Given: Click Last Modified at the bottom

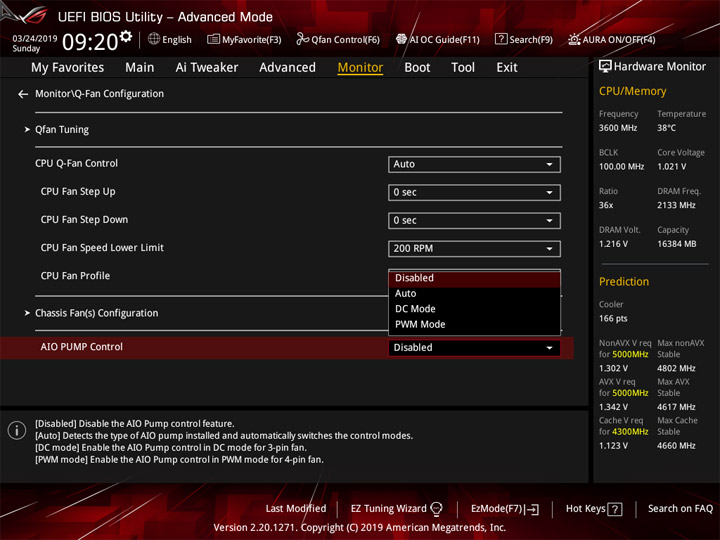Looking at the screenshot, I should tap(296, 509).
